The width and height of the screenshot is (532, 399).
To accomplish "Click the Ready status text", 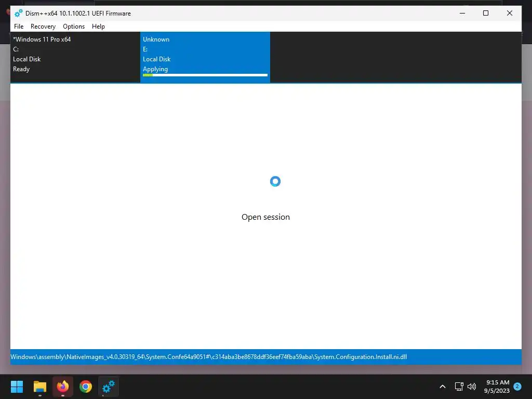I will [21, 69].
